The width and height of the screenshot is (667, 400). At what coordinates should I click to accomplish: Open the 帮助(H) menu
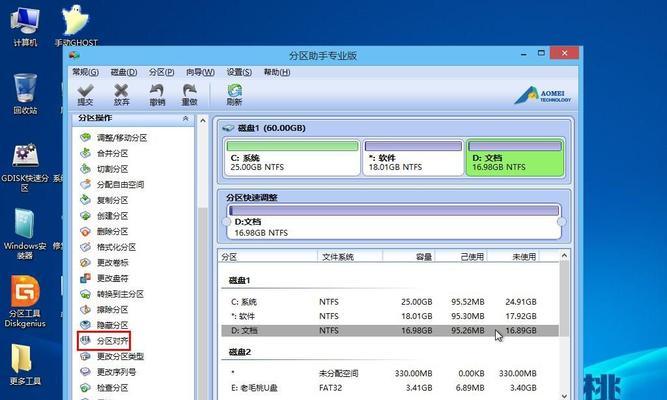[277, 72]
